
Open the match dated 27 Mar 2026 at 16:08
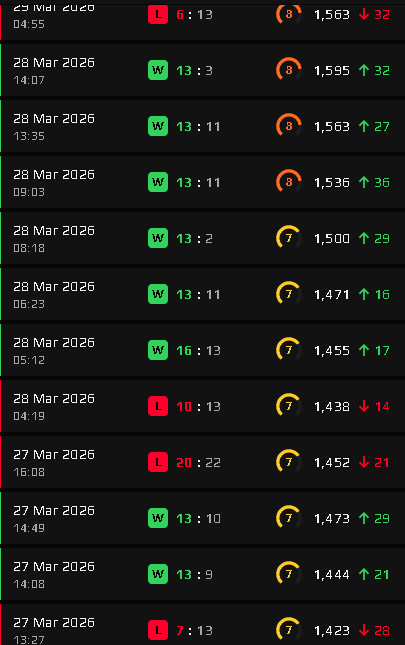coord(202,462)
